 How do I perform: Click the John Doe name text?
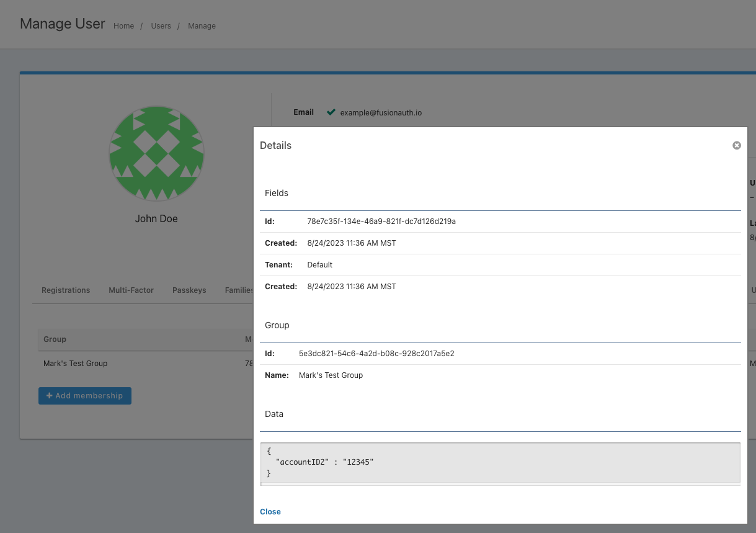[156, 218]
